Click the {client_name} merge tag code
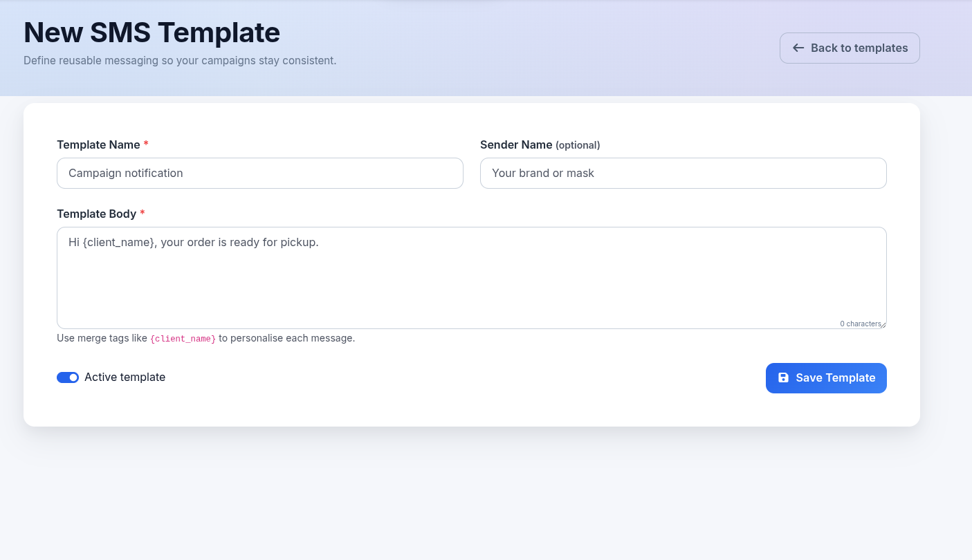Image resolution: width=972 pixels, height=560 pixels. coord(183,338)
